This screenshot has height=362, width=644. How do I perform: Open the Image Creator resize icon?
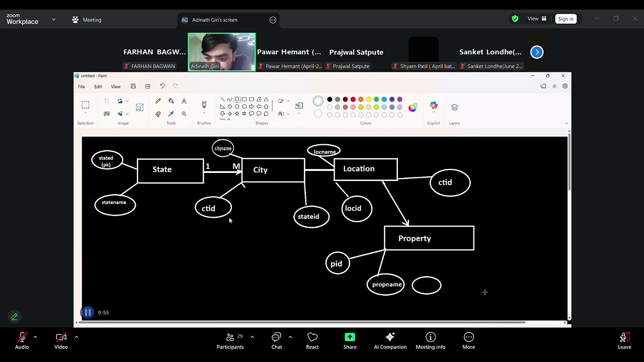(x=140, y=107)
